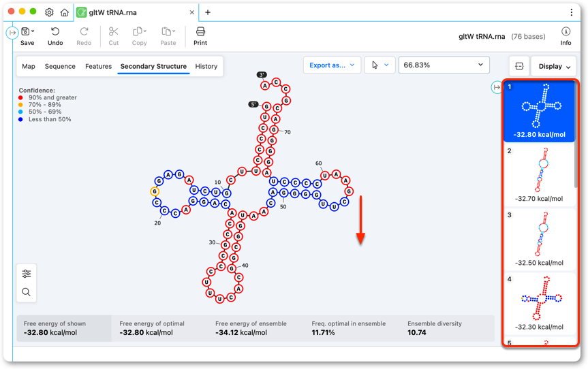Print the secondary structure

pyautogui.click(x=200, y=36)
